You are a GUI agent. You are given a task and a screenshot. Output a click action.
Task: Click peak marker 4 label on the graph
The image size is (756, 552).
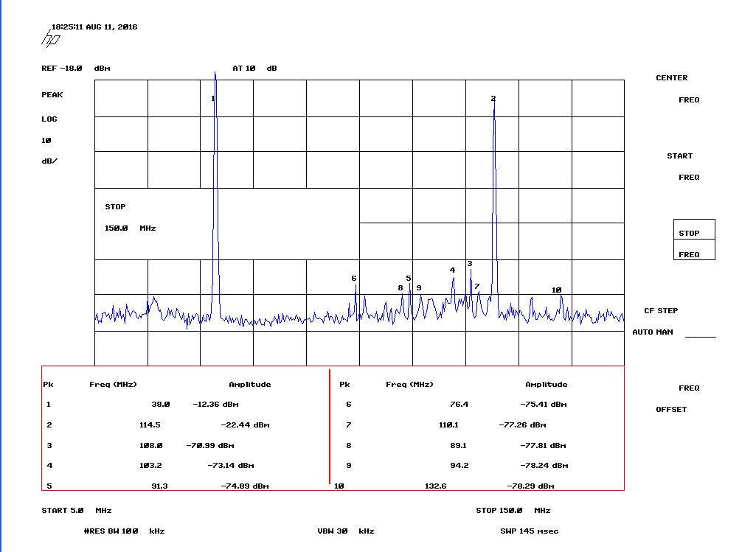[x=452, y=270]
